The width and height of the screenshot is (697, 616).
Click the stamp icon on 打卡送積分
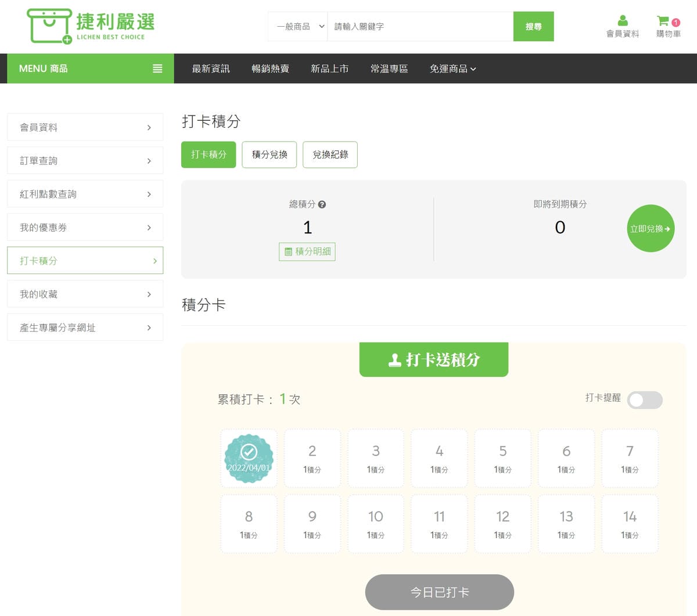click(396, 360)
